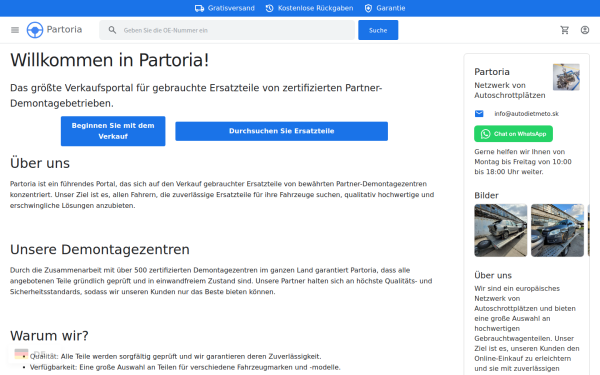Open the shopping cart icon

[564, 30]
